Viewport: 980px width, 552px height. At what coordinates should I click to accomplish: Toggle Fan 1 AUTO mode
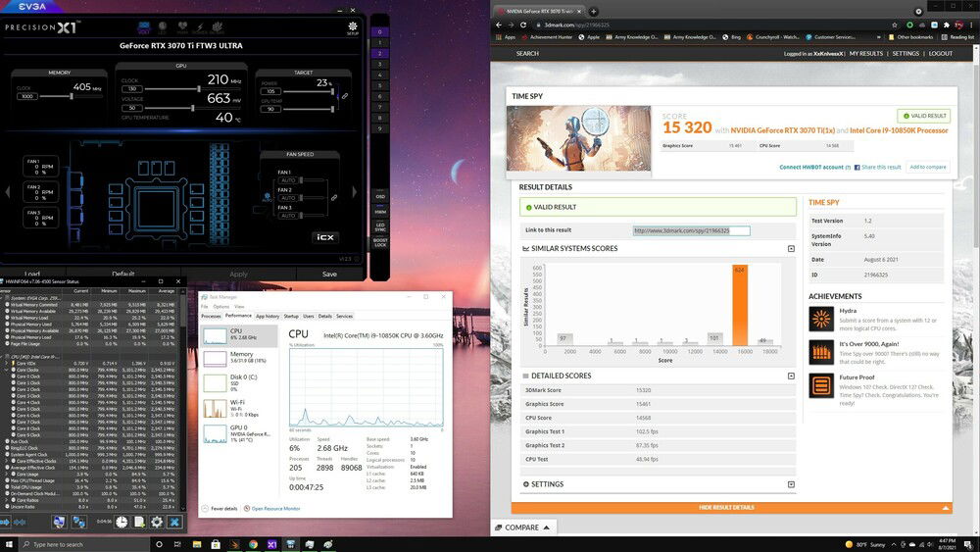tap(287, 181)
